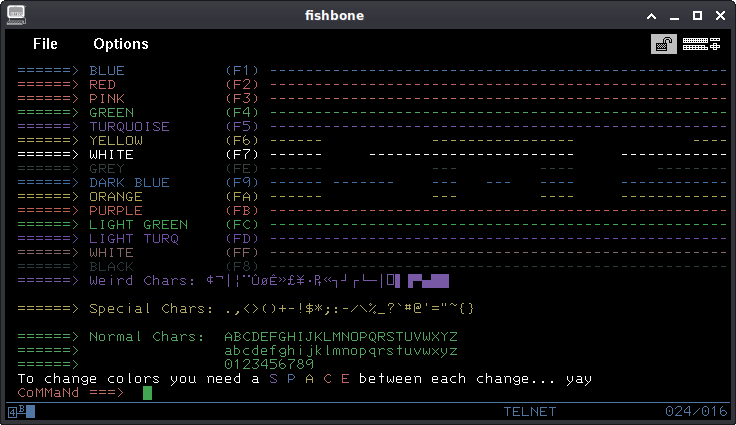
Task: Show the on-screen keypad icon
Action: click(701, 44)
